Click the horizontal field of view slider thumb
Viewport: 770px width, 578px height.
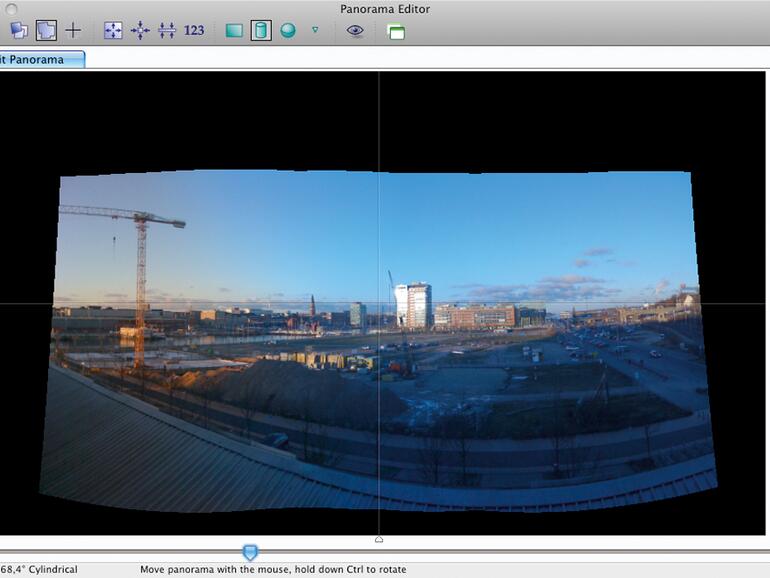click(x=250, y=552)
